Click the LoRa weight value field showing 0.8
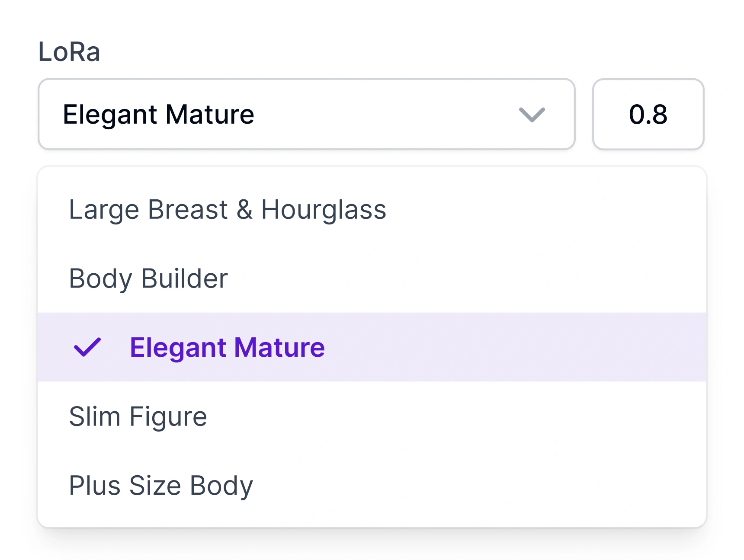Screen dimensions: 744x560 click(648, 114)
